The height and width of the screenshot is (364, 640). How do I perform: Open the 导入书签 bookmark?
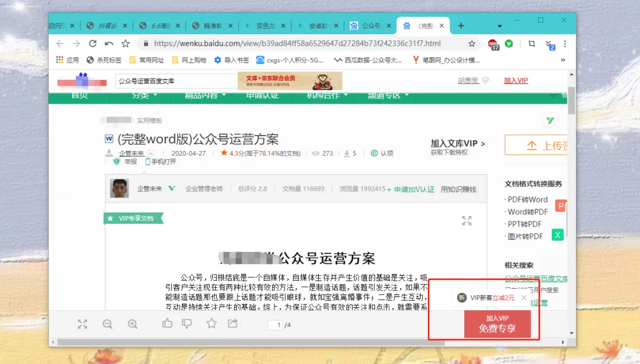pyautogui.click(x=232, y=60)
